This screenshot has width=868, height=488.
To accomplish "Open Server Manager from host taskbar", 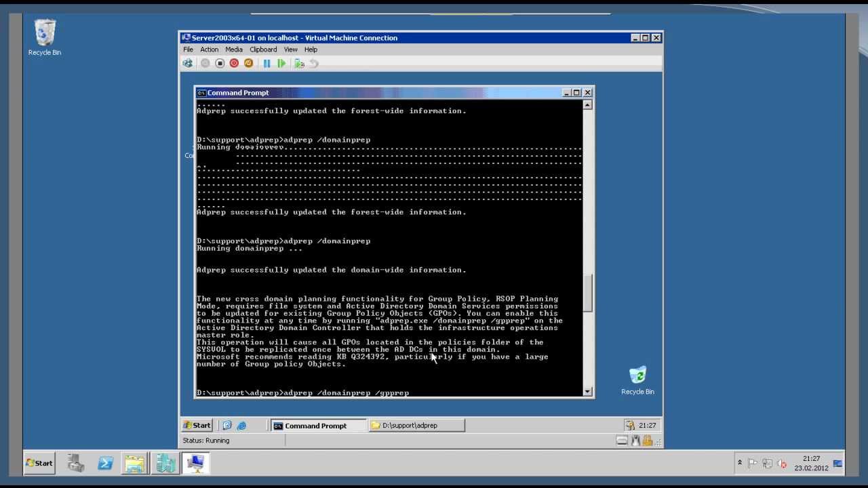I will coord(76,463).
